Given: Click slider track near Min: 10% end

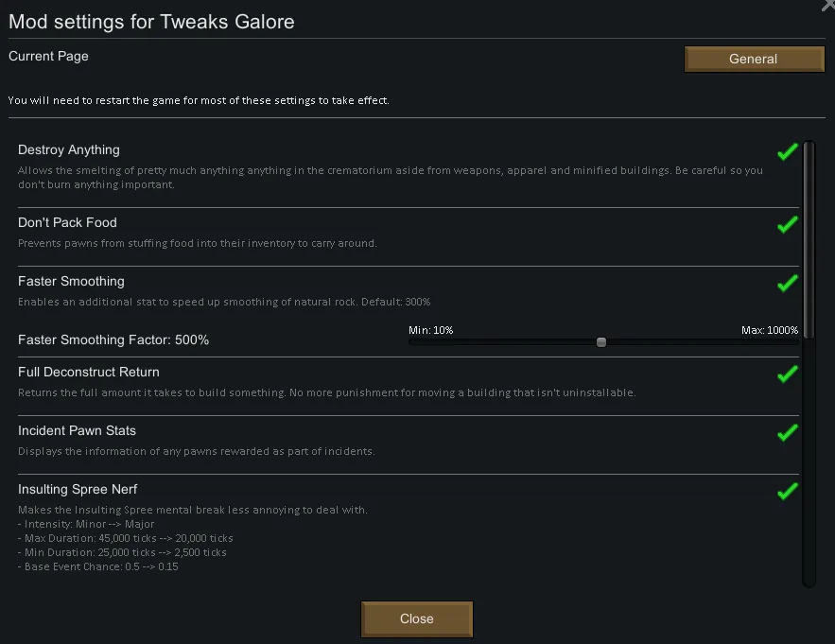Looking at the screenshot, I should tap(416, 342).
